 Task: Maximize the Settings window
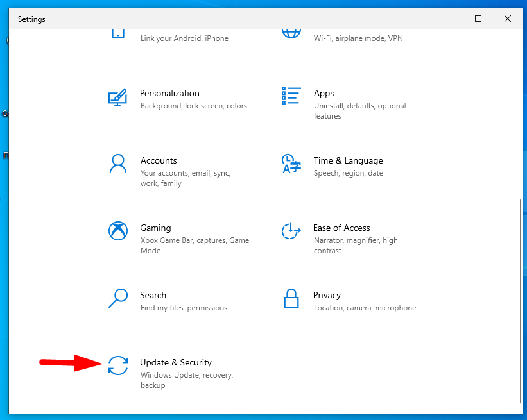478,19
